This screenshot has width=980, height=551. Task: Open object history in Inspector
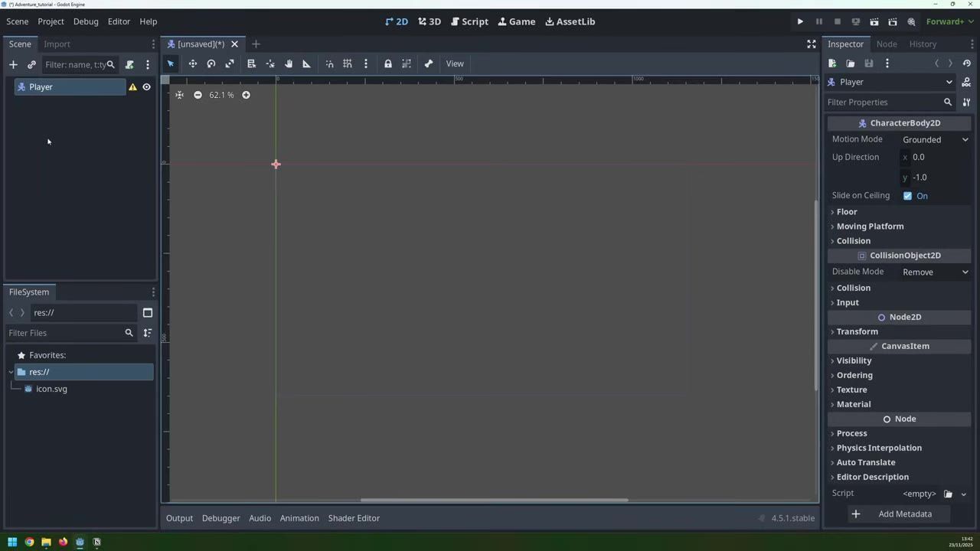pos(966,64)
